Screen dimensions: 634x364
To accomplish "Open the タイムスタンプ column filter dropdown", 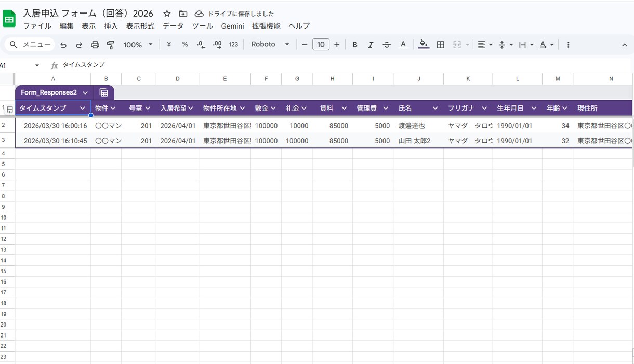I will point(83,108).
